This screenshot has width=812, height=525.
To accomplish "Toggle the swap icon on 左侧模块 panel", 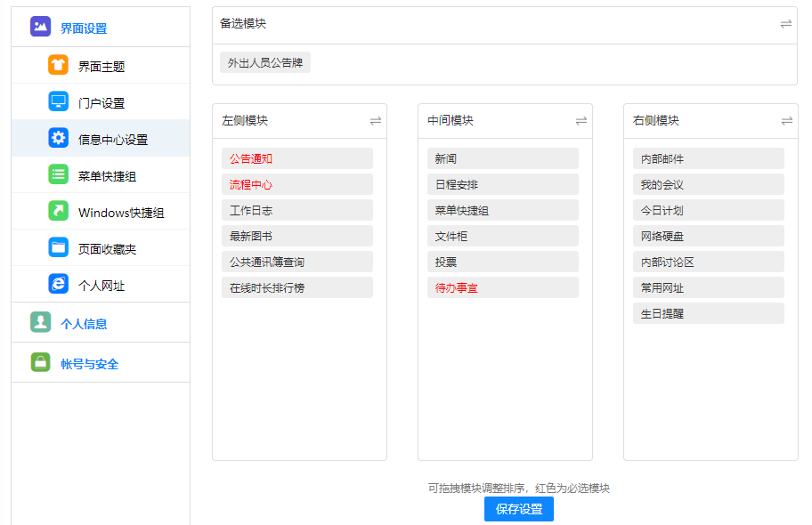I will [375, 120].
